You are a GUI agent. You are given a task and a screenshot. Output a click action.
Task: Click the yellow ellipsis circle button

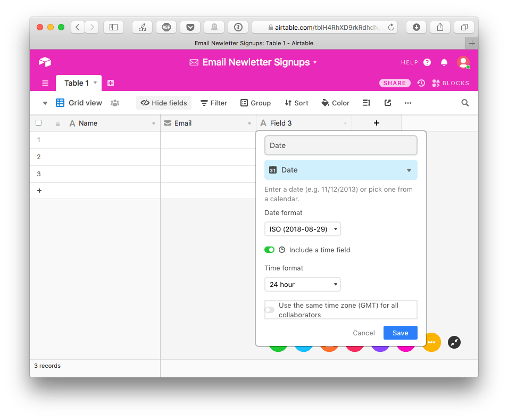tap(431, 342)
